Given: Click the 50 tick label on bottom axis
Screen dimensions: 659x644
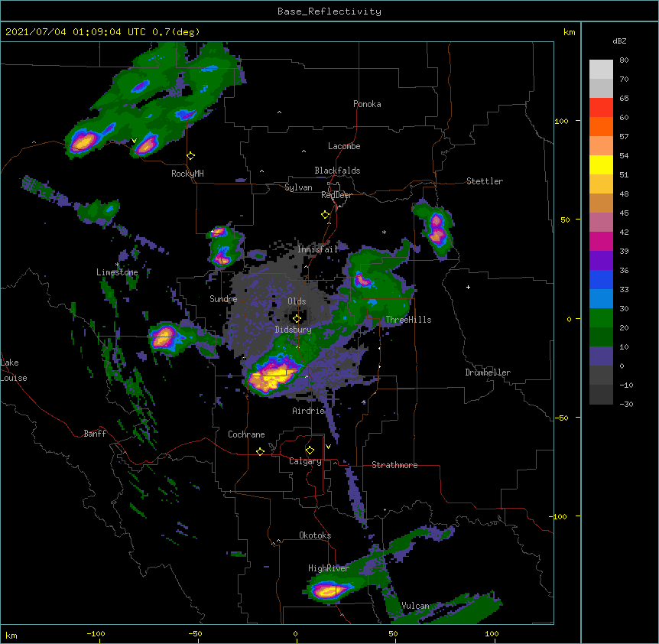Looking at the screenshot, I should pyautogui.click(x=393, y=633).
